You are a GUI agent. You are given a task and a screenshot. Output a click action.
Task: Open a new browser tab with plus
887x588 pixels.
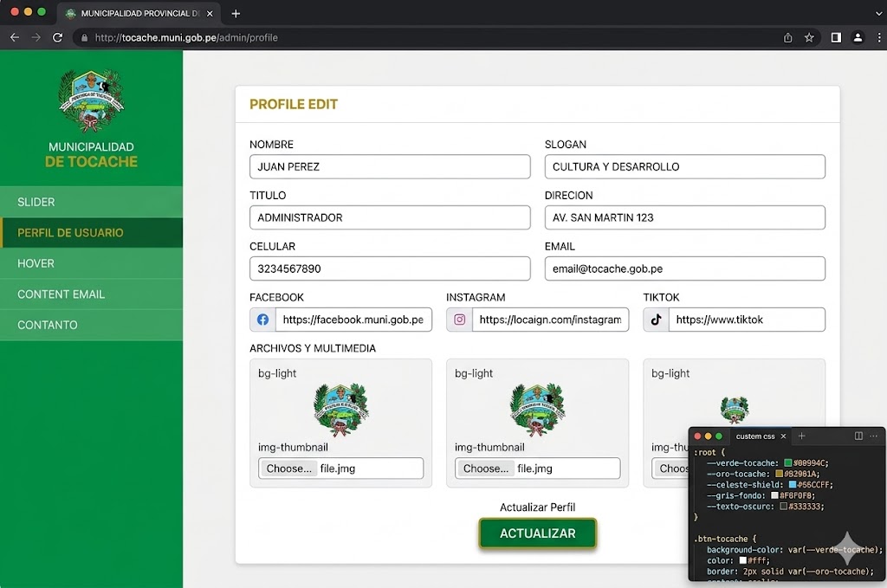(x=236, y=13)
